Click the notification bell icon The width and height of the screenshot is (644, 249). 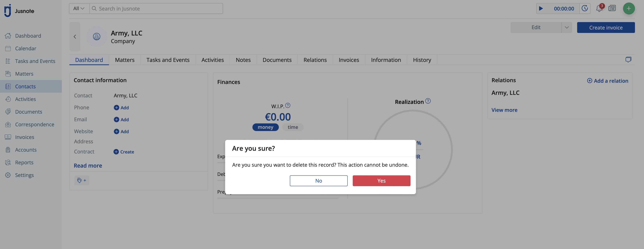coord(599,9)
